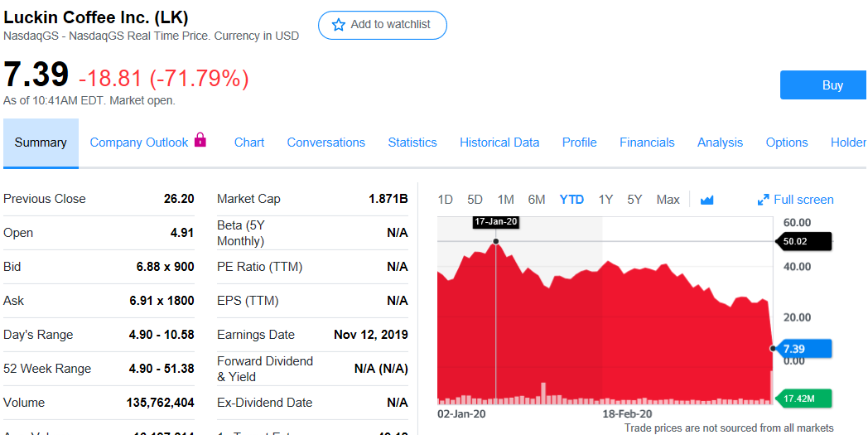This screenshot has width=868, height=435.
Task: Click the Ask value 6.91 x 1800
Action: click(162, 301)
